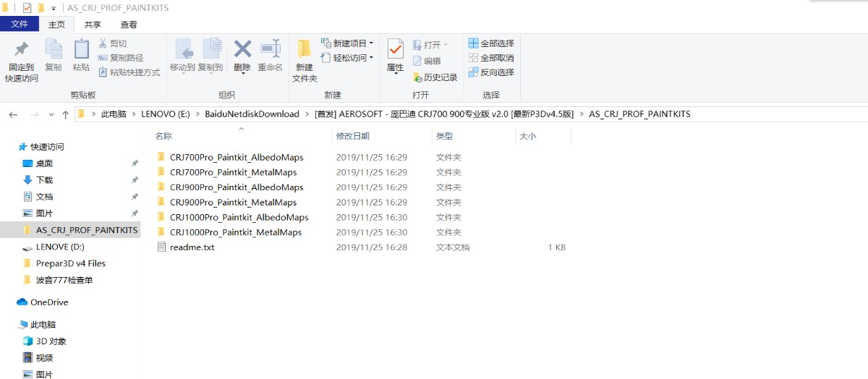Click AS_CRJ_PROF_PAINTKITS breadcrumb in address bar

[x=639, y=114]
